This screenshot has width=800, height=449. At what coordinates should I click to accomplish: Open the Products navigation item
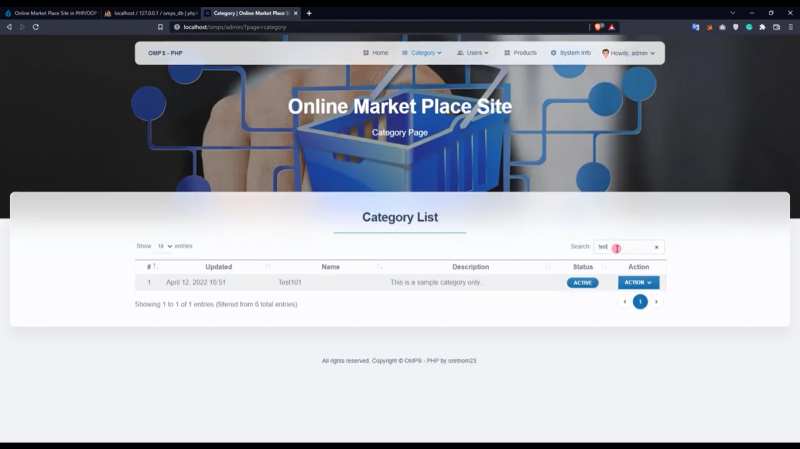click(520, 53)
